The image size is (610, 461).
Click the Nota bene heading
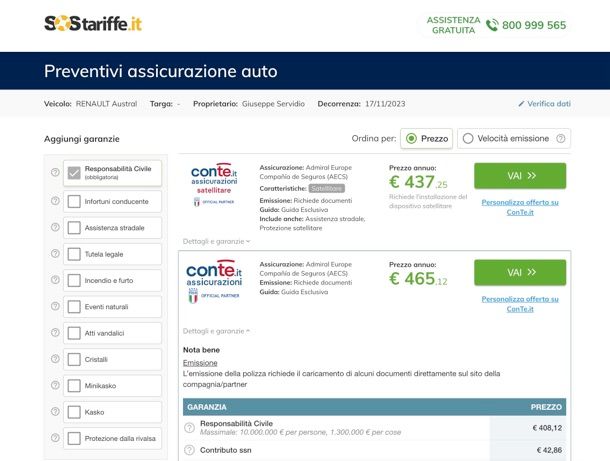pyautogui.click(x=201, y=350)
